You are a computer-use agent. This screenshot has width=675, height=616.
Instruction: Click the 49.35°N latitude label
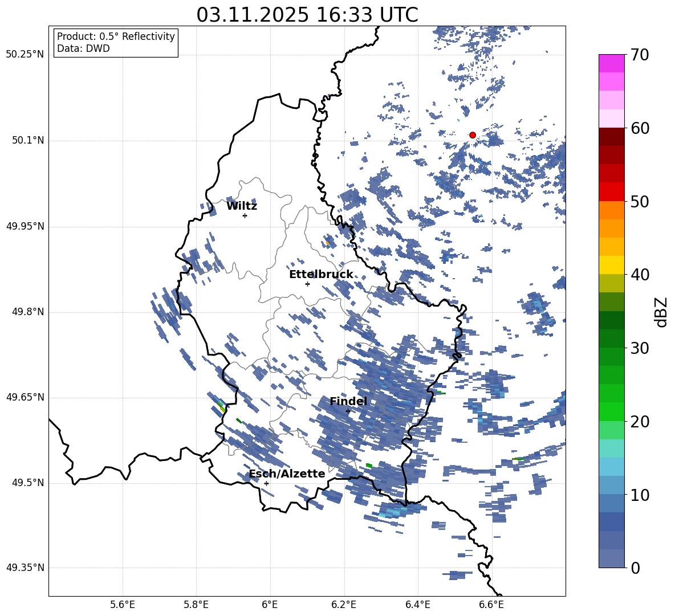tap(25, 568)
